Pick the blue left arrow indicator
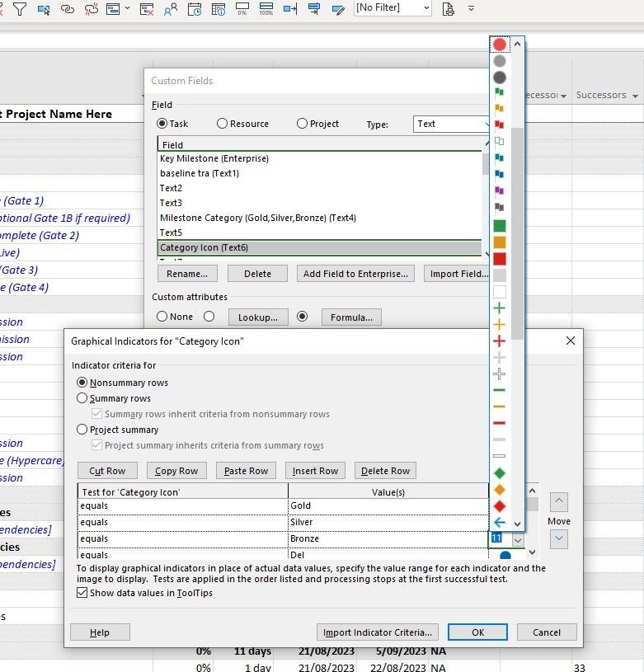Viewport: 644px width, 672px height. (x=499, y=523)
